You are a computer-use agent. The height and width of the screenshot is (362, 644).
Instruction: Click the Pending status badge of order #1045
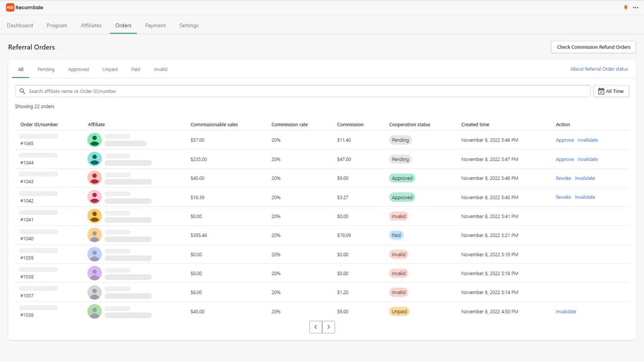point(400,140)
